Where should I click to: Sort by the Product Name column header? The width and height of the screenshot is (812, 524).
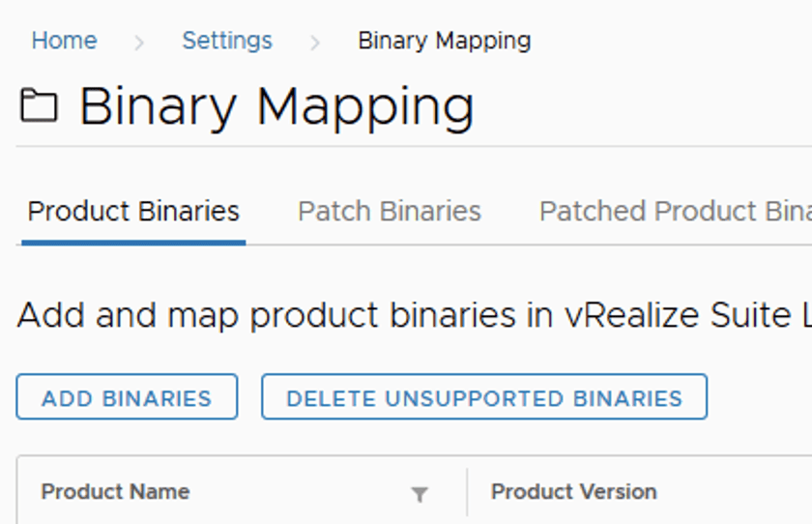[115, 491]
